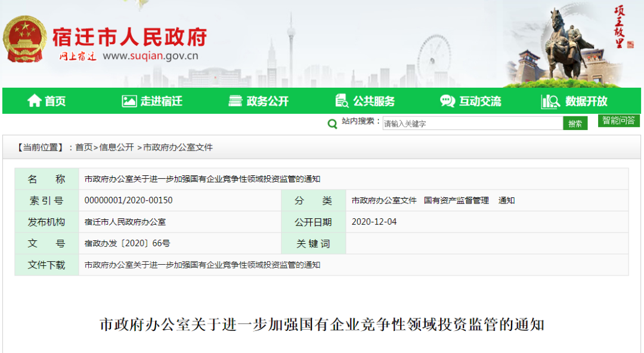Click the large article heading title
Screen dimensions: 644x353
pyautogui.click(x=322, y=324)
